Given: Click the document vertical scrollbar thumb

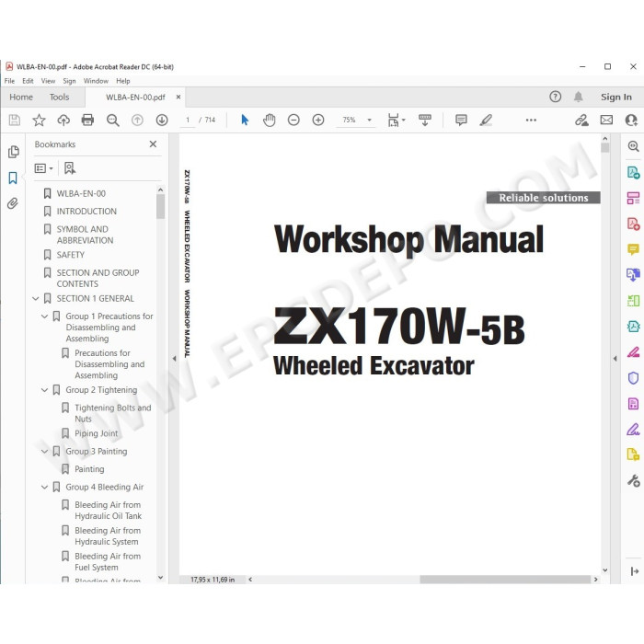Looking at the screenshot, I should [605, 147].
